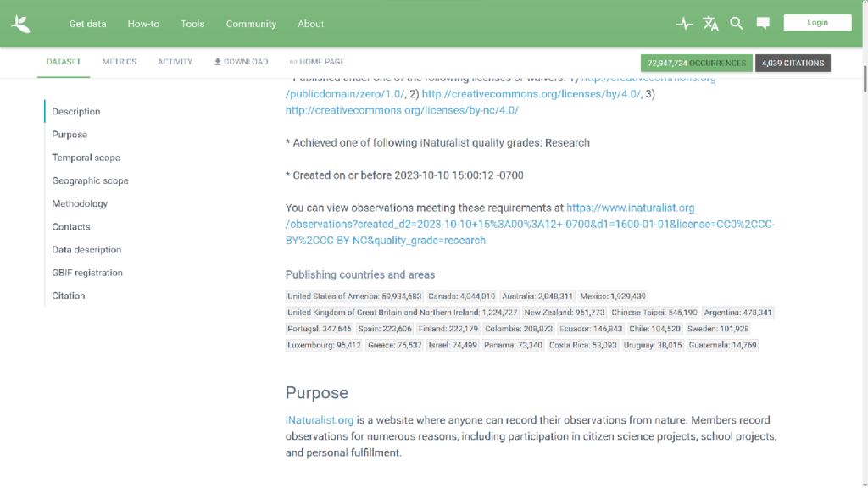Open the creativecommons licenses/by/4.0 link
The image size is (868, 488).
[531, 94]
